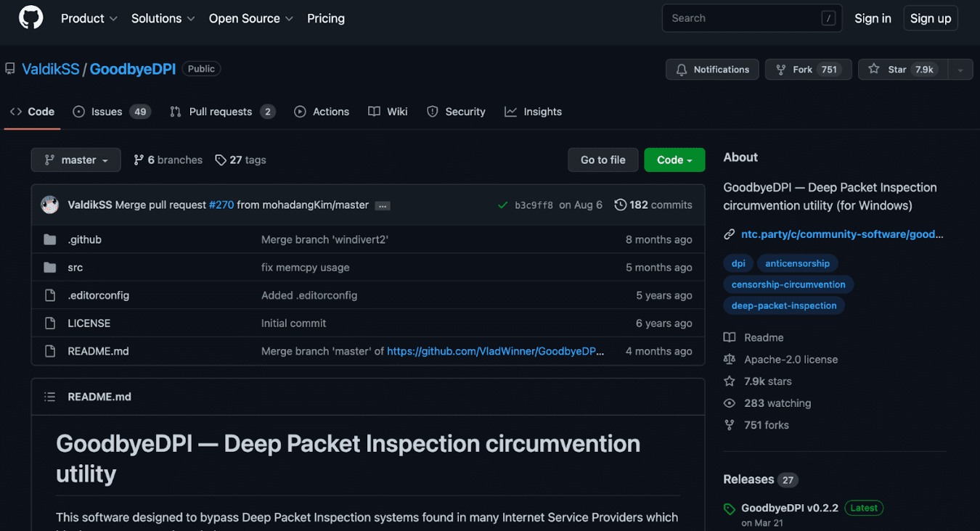Click the Go to file button
Image resolution: width=980 pixels, height=531 pixels.
[603, 160]
